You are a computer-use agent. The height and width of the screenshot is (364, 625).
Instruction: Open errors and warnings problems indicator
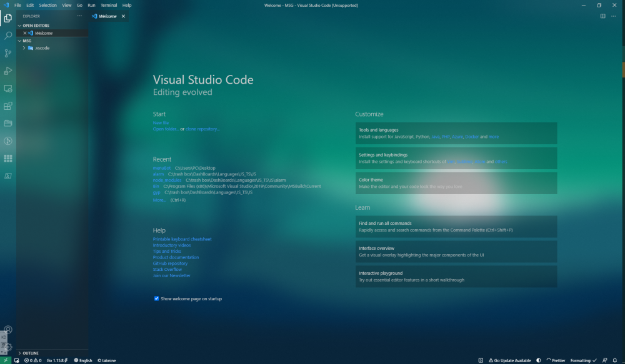(32, 360)
